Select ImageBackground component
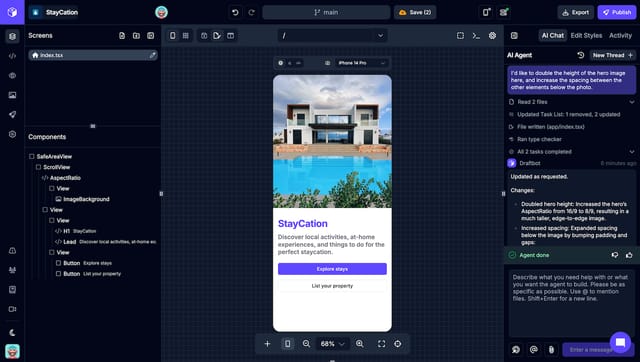The image size is (640, 362). pos(86,199)
